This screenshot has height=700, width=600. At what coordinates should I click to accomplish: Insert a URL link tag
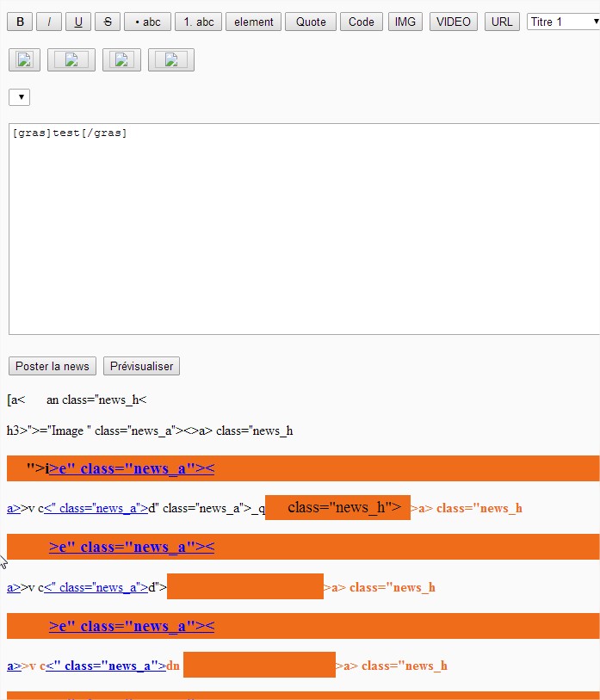point(502,22)
